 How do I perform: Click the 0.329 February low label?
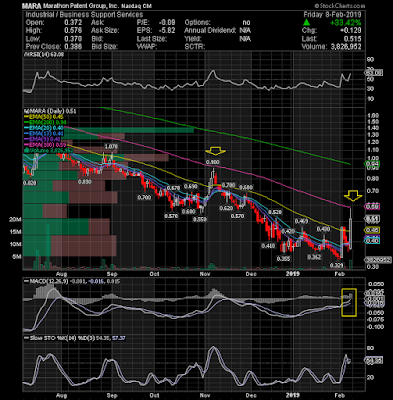click(x=336, y=265)
